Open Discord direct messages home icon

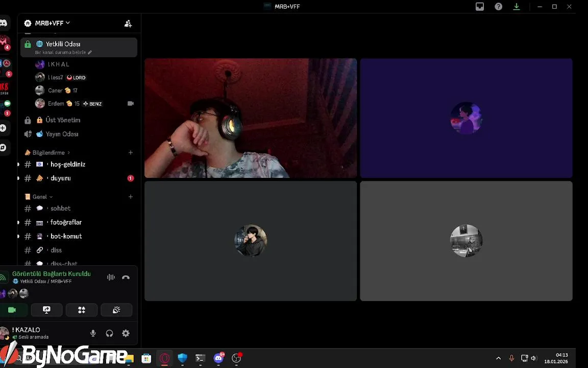4,24
